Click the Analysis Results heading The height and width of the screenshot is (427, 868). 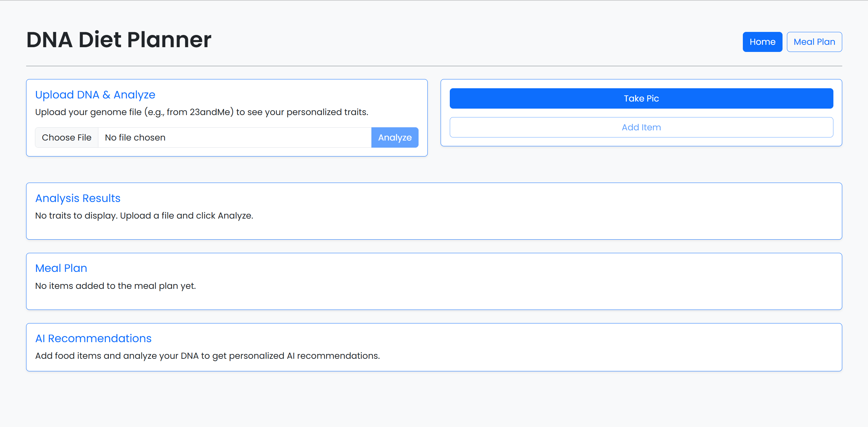point(78,198)
